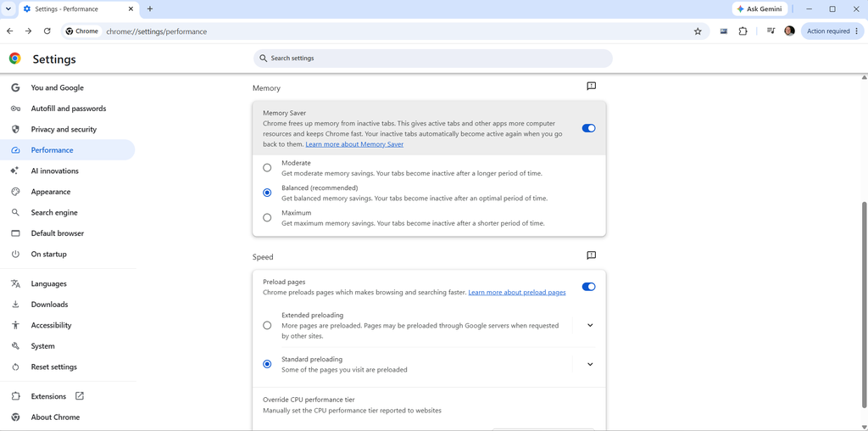Select Moderate memory savings option
Image resolution: width=868 pixels, height=431 pixels.
pos(267,167)
